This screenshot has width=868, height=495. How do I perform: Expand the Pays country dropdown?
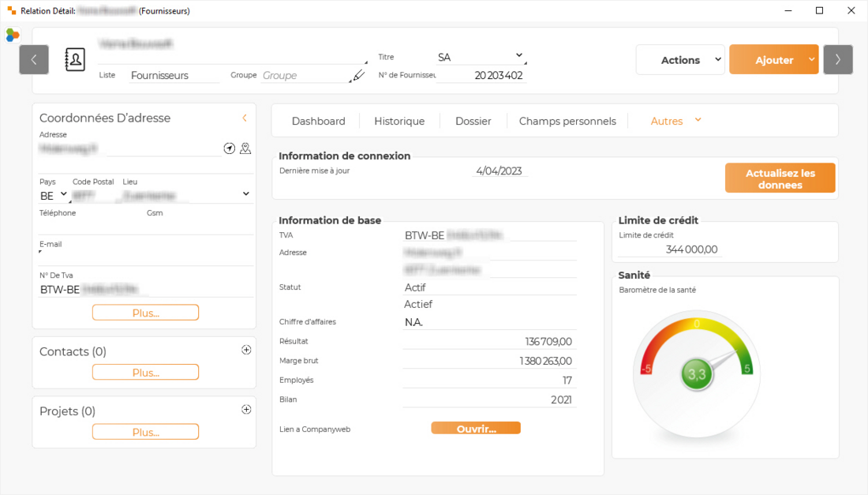pos(64,194)
